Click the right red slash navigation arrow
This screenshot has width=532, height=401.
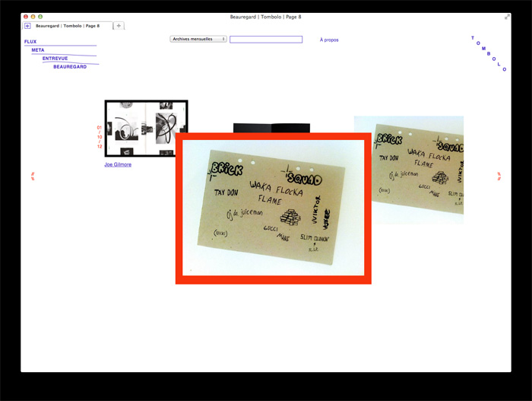499,176
